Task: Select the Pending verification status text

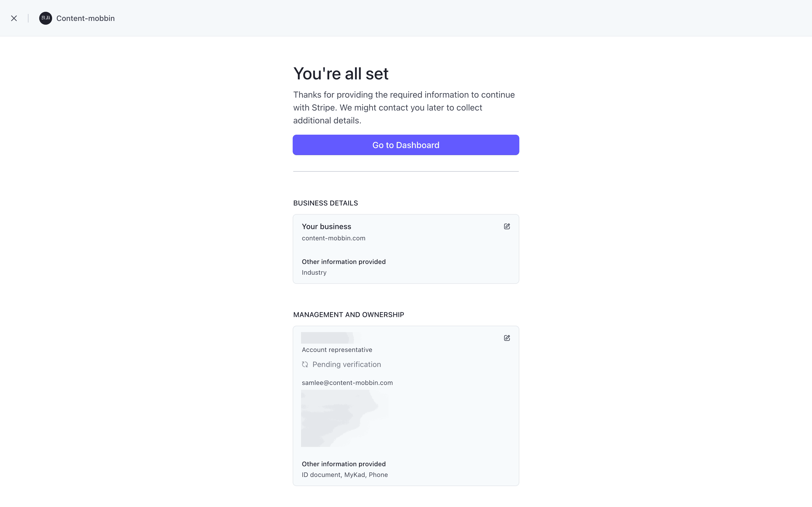Action: click(x=347, y=365)
